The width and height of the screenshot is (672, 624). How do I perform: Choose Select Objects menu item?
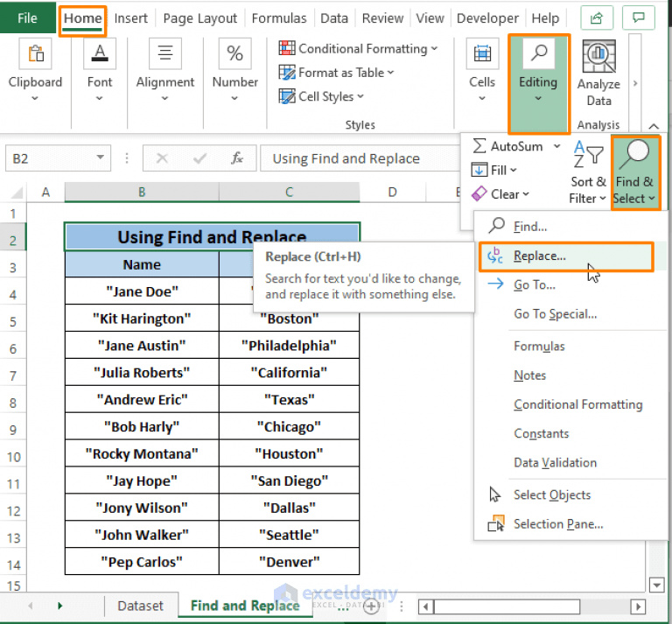click(571, 494)
